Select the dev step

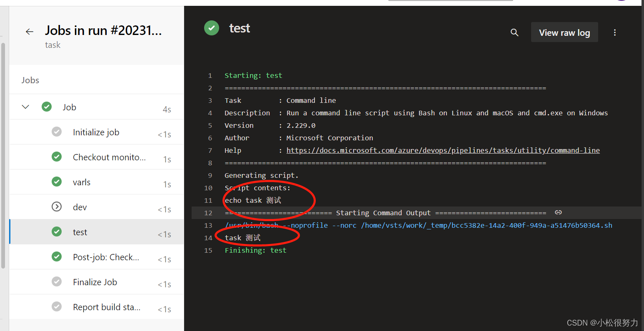pyautogui.click(x=97, y=207)
